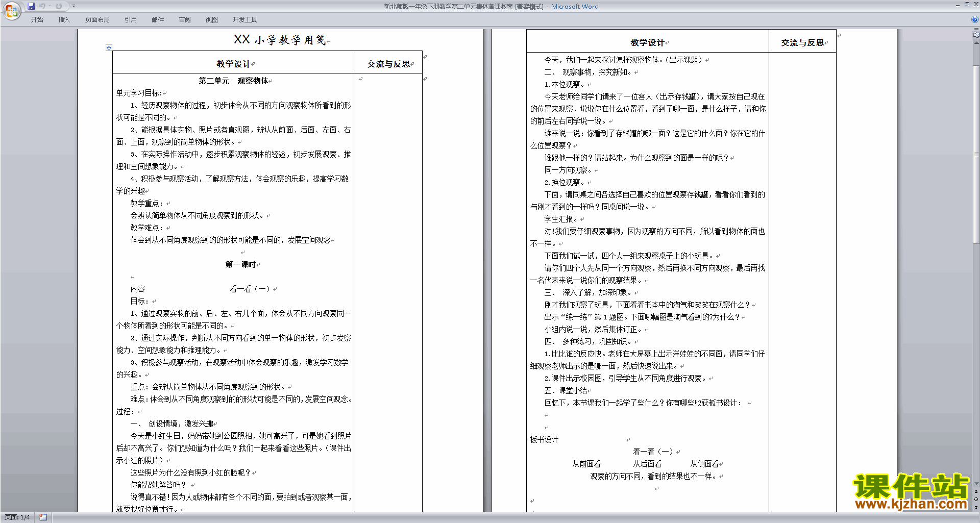Open the 插入 ribbon tab
The image size is (980, 523).
click(64, 20)
